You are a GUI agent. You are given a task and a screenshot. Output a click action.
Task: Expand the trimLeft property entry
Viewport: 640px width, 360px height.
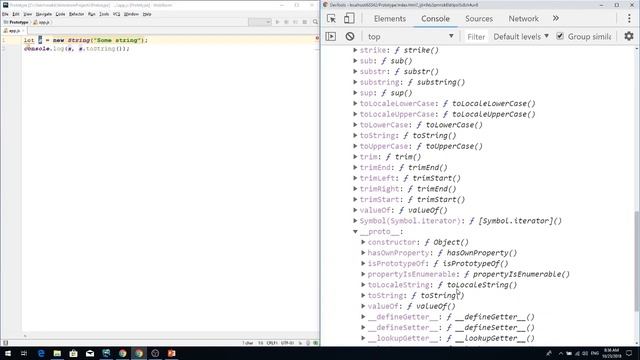click(355, 178)
